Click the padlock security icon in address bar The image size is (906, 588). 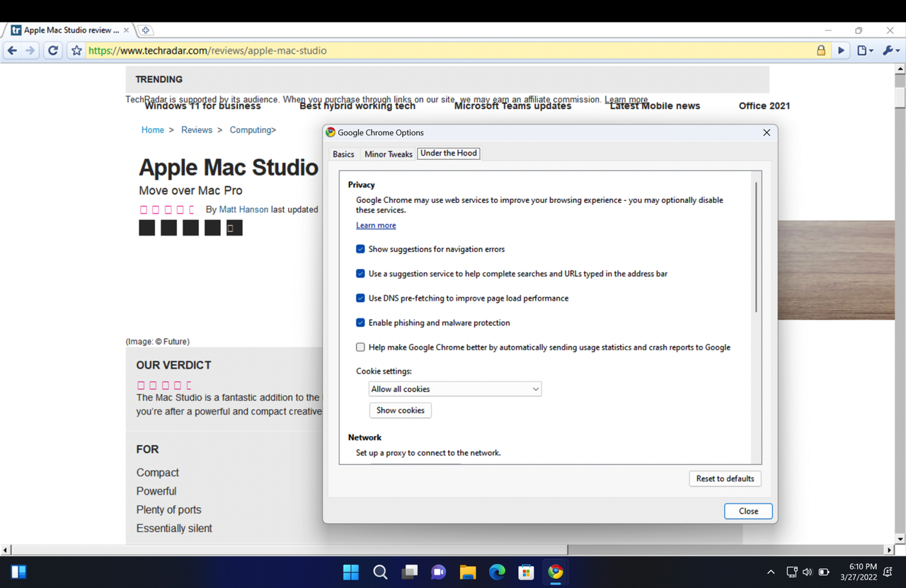coord(821,51)
